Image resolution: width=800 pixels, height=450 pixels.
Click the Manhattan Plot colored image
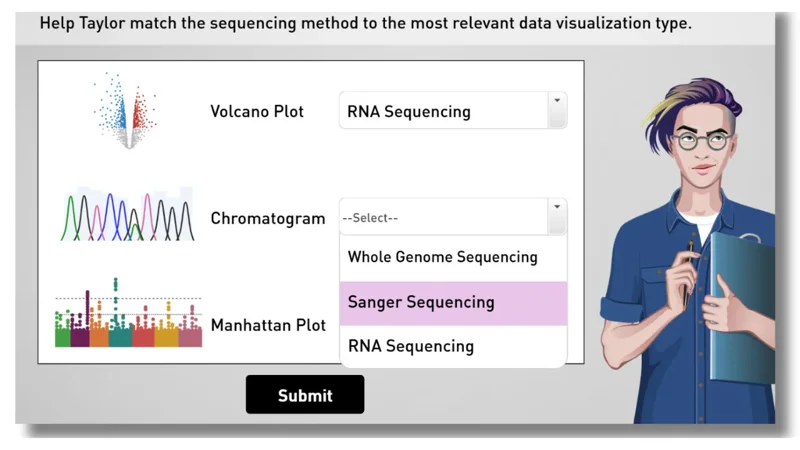(x=128, y=313)
